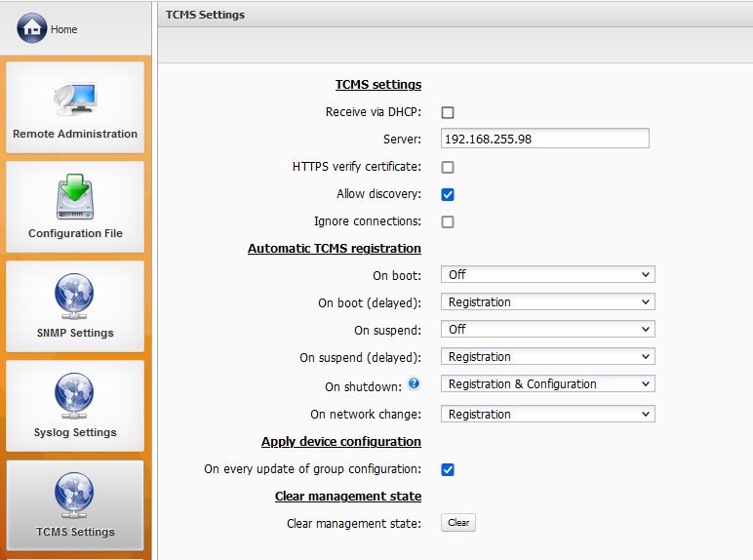This screenshot has width=753, height=560.
Task: Uncheck Allow discovery checkbox
Action: pos(448,194)
